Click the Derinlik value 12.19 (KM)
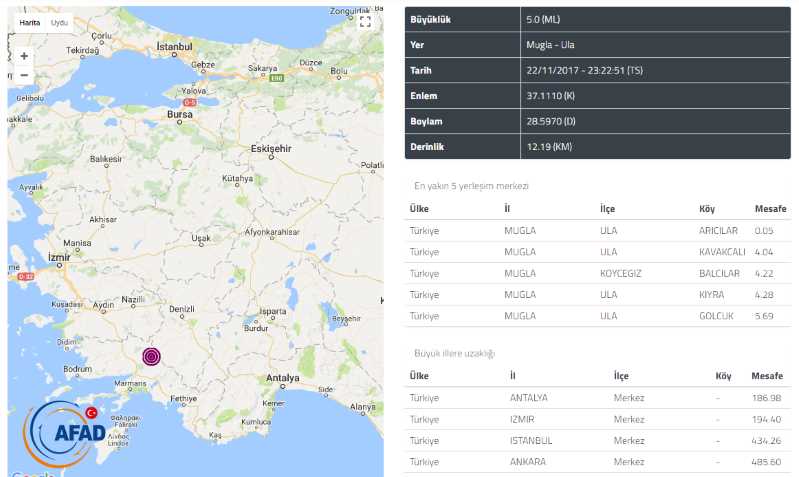The image size is (799, 477). pos(547,146)
